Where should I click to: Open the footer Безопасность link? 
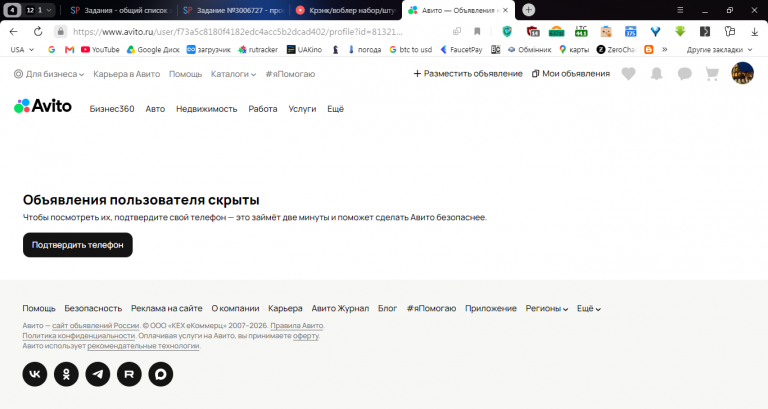[x=93, y=308]
